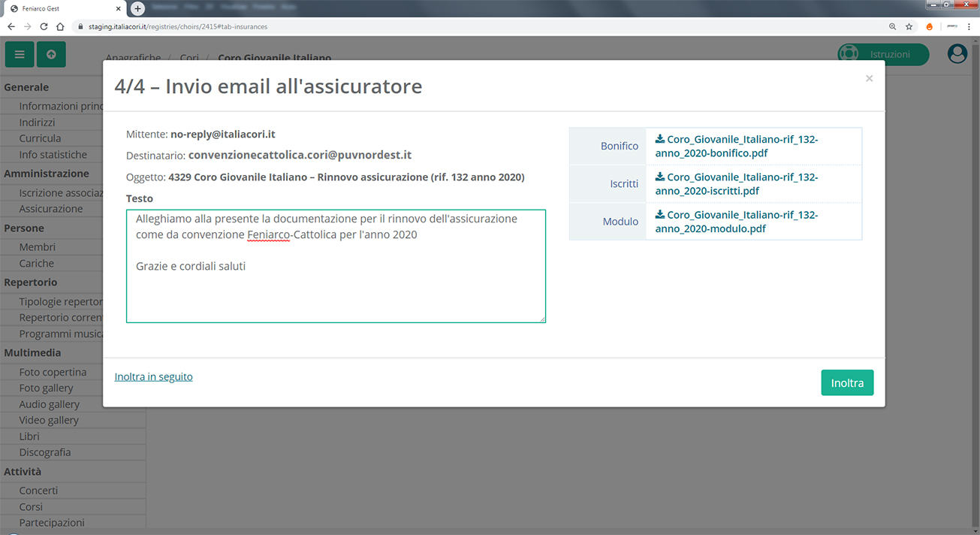Click the 'Inoltra in seguito' link

(153, 376)
